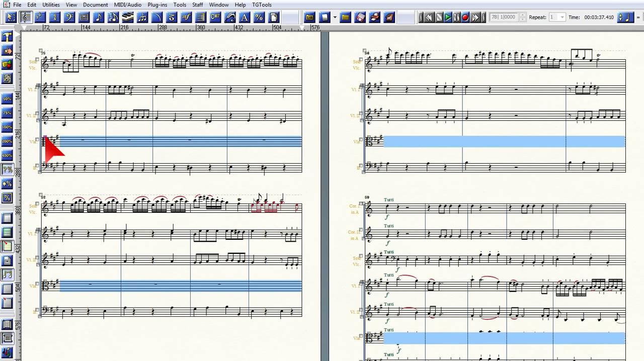Viewport: 644px width, 361px height.
Task: Open the Plug-ins menu
Action: [x=157, y=5]
